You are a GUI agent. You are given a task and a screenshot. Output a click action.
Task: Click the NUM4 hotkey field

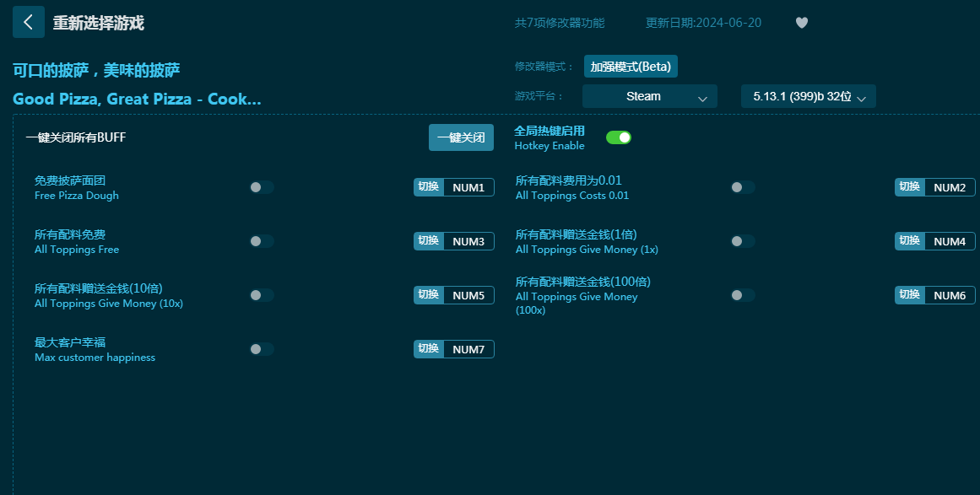pos(950,241)
